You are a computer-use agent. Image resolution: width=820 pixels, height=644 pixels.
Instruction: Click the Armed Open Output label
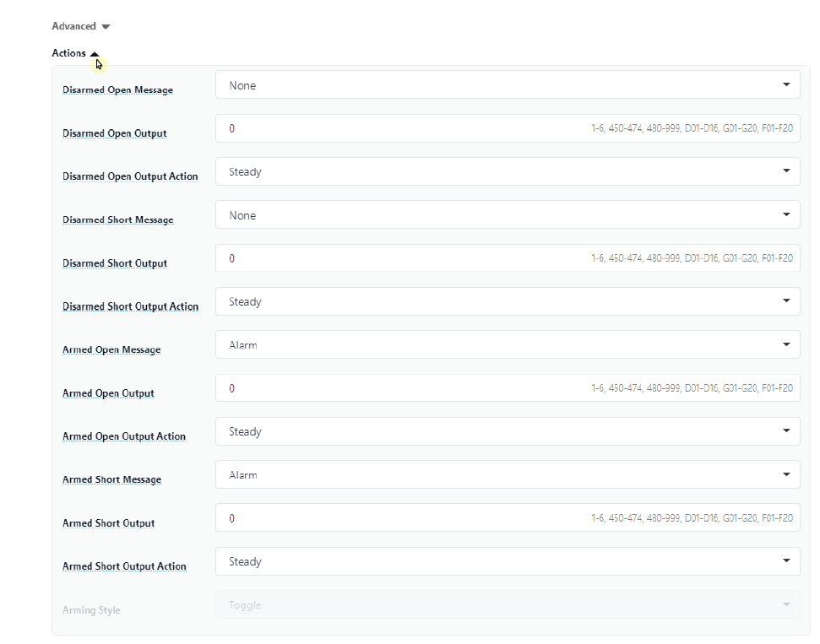pos(108,393)
